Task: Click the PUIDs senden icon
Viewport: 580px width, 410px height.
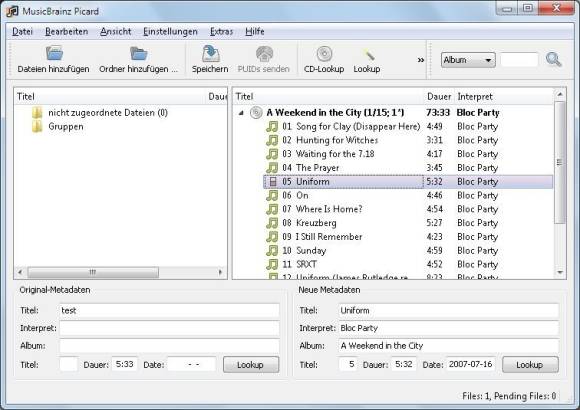Action: 264,54
